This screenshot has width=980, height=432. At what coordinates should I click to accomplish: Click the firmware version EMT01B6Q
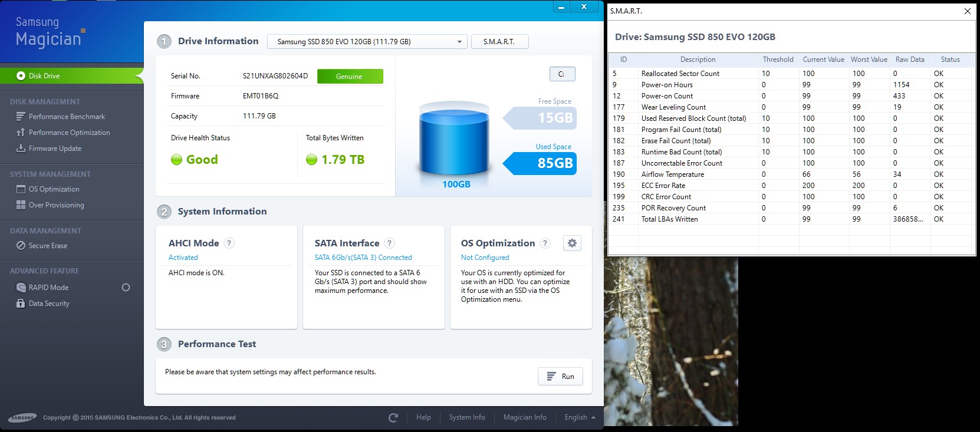261,96
